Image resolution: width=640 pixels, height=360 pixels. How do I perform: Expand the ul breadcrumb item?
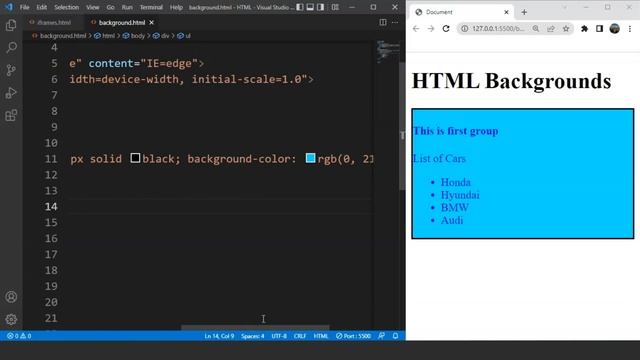pyautogui.click(x=188, y=36)
